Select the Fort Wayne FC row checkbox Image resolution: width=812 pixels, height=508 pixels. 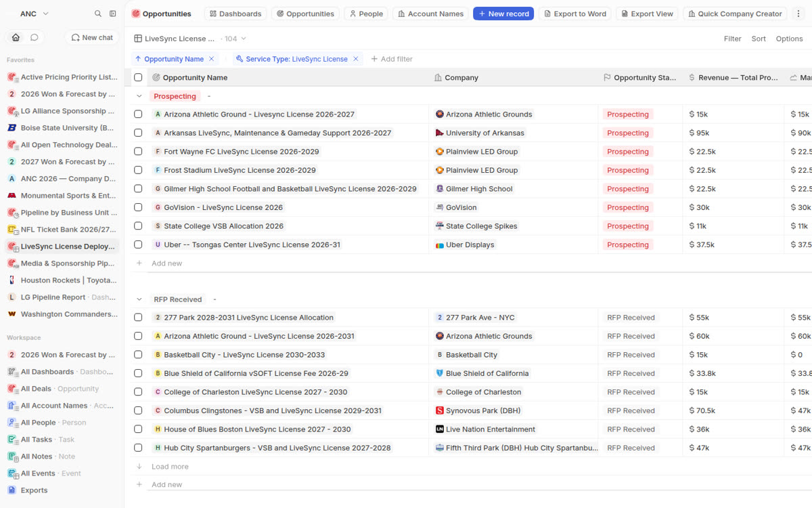(x=138, y=151)
